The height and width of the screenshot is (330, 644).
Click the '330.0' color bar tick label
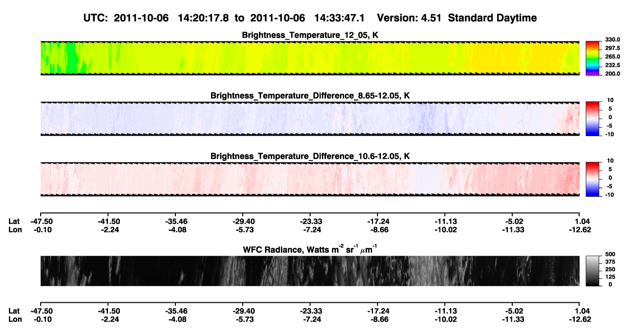pyautogui.click(x=613, y=40)
